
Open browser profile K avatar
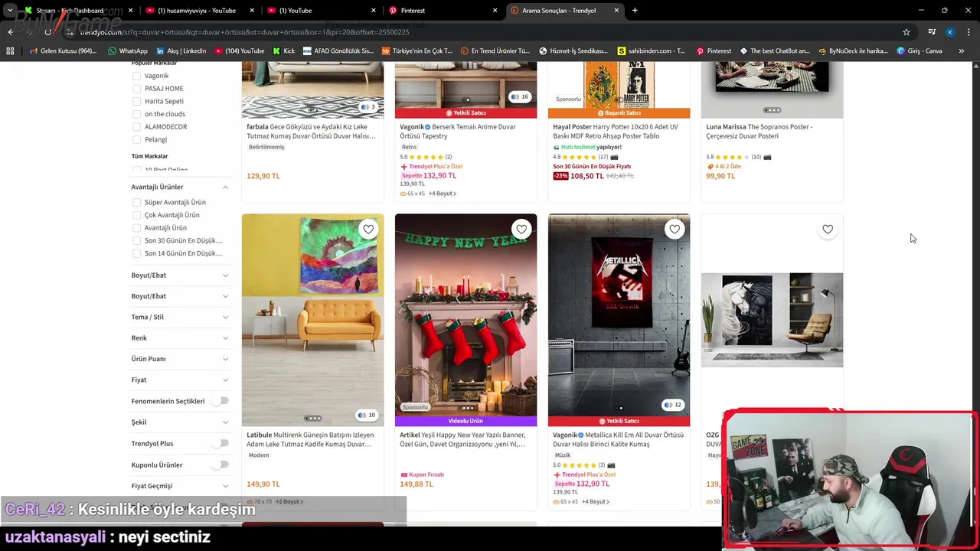pos(950,32)
